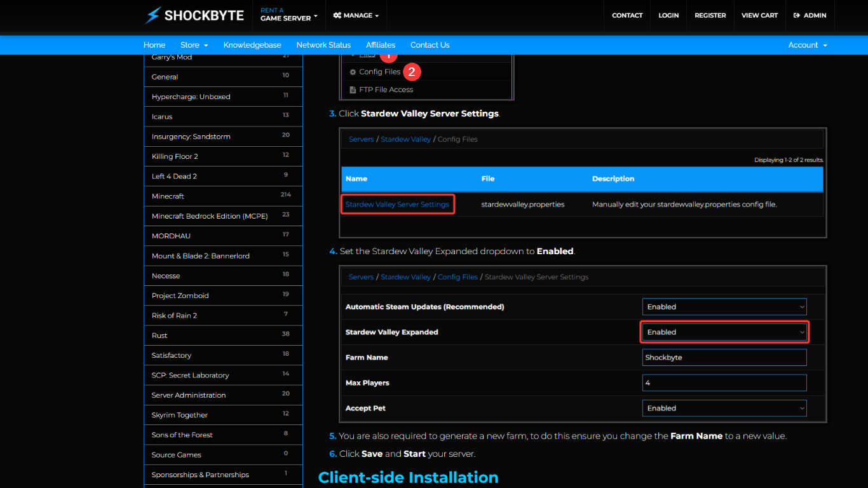Click Config Files breadcrumb in settings screenshot
The height and width of the screenshot is (488, 868).
(458, 277)
